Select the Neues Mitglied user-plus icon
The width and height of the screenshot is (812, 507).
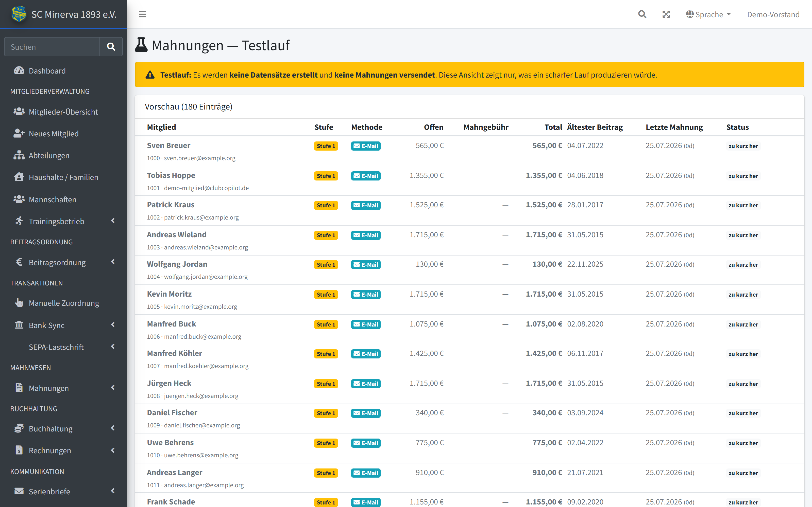19,133
